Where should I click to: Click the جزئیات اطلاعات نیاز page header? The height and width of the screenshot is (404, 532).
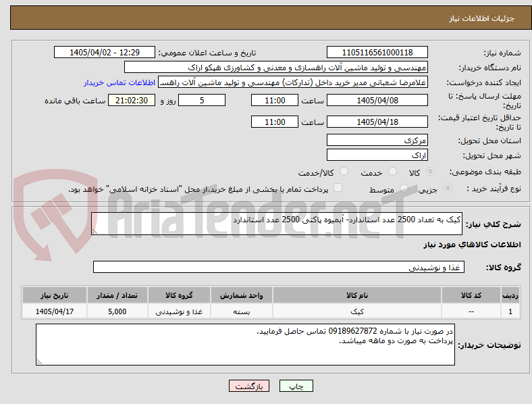point(482,18)
